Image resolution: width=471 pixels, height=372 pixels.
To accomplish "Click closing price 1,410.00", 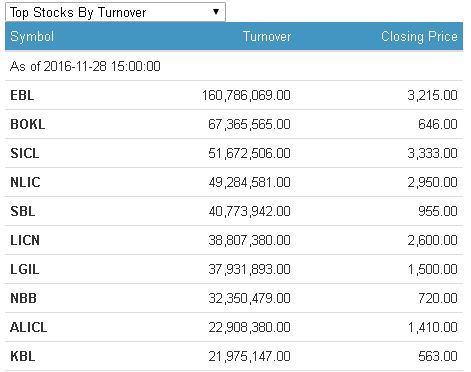I will (433, 327).
